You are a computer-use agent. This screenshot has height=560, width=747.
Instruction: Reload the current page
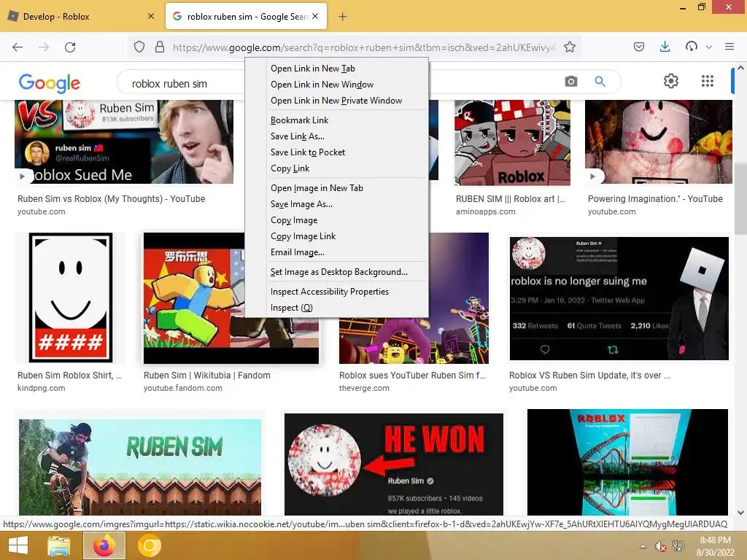coord(70,47)
